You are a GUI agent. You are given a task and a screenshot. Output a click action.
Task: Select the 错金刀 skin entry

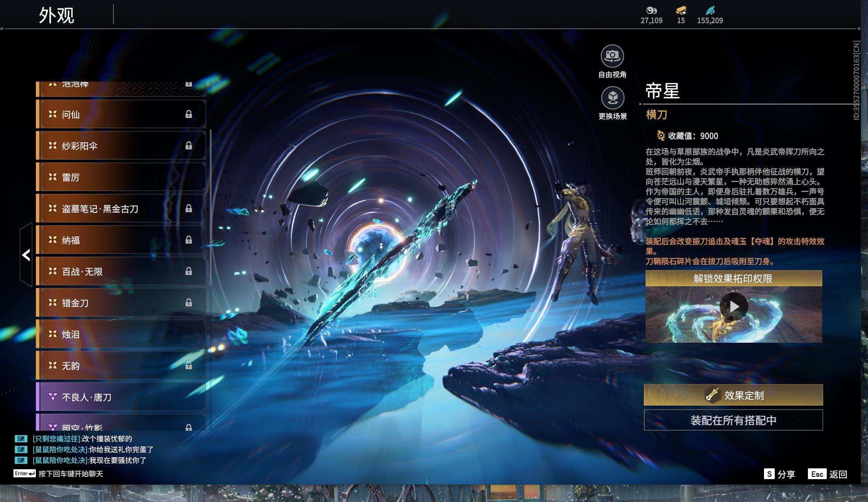(121, 303)
